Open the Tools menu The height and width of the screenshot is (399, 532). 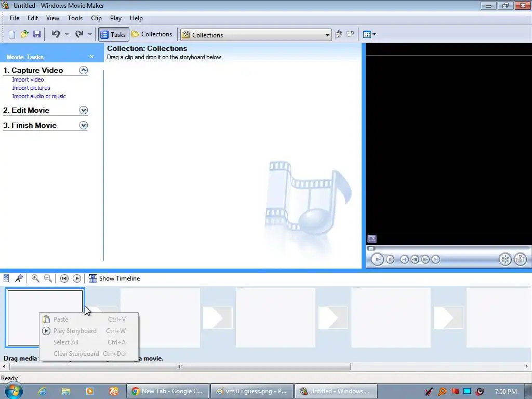pyautogui.click(x=75, y=18)
